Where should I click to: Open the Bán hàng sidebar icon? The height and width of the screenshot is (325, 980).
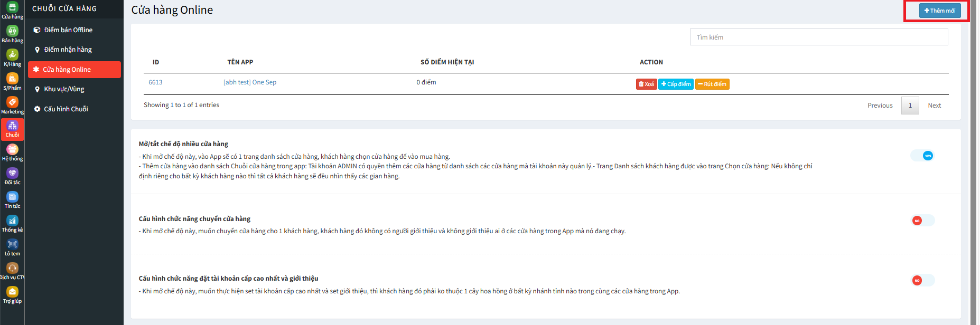point(12,34)
